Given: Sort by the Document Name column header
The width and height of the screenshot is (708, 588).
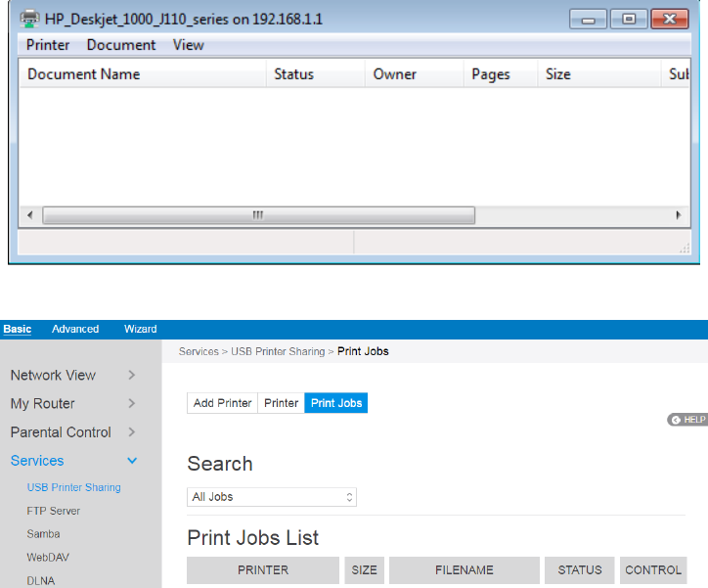Looking at the screenshot, I should coord(142,73).
